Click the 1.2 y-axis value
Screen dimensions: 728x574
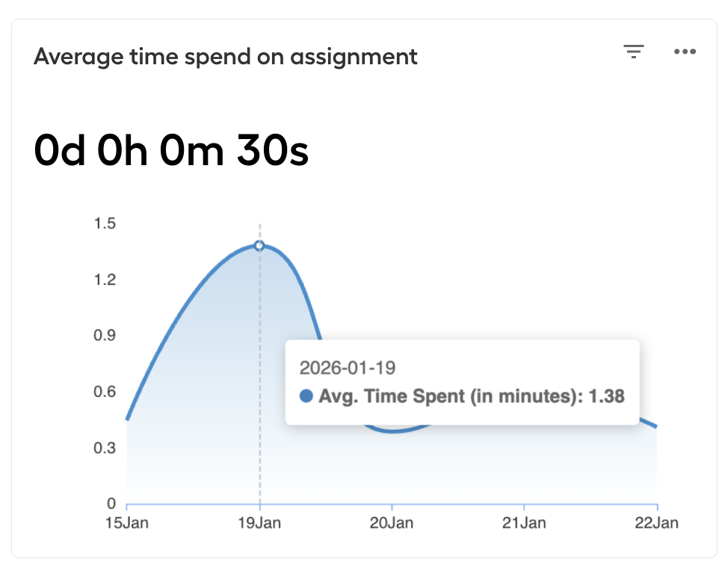point(105,280)
